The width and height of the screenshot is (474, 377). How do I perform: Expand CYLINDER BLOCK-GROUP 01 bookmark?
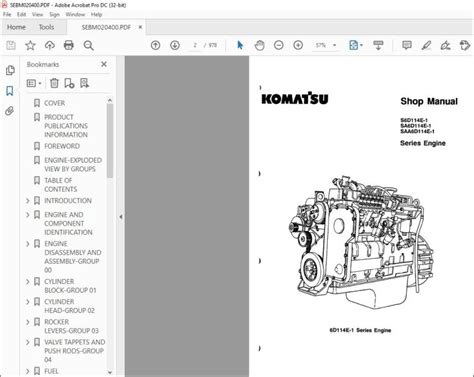click(x=28, y=282)
